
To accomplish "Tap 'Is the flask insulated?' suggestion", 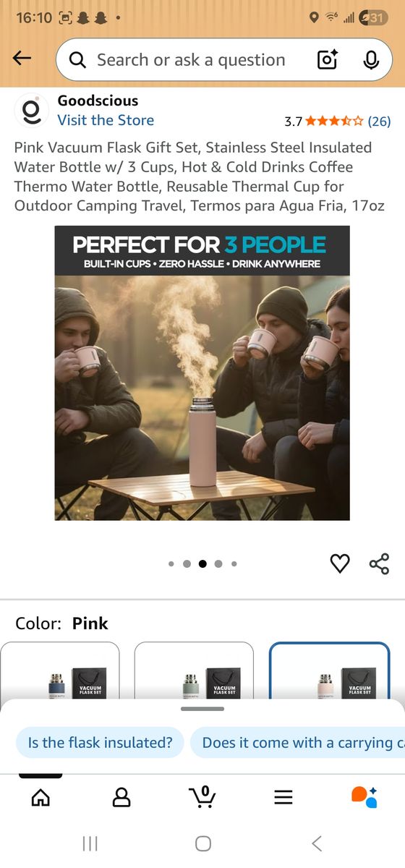I will [100, 742].
